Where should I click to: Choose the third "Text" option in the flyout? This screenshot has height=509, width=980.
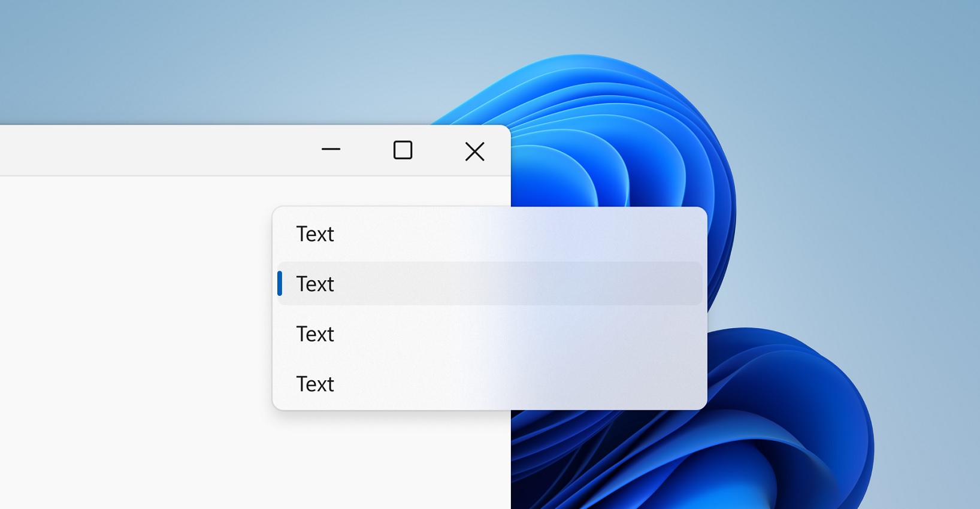[x=316, y=334]
